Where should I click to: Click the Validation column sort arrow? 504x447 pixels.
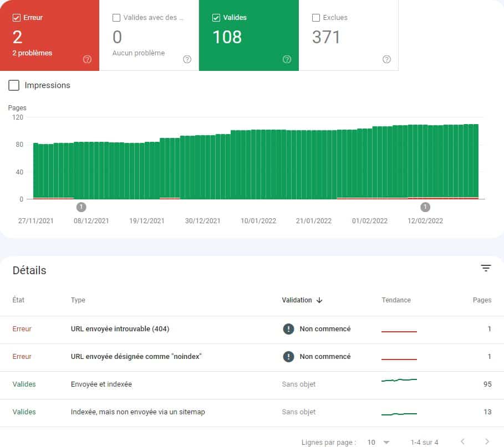[320, 300]
